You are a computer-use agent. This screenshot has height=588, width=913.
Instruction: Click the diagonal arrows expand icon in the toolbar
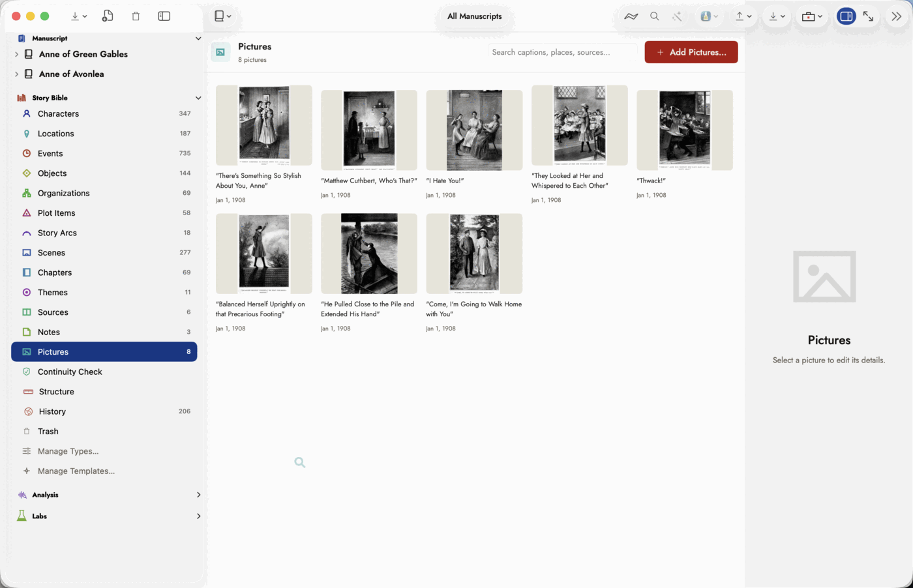tap(868, 16)
